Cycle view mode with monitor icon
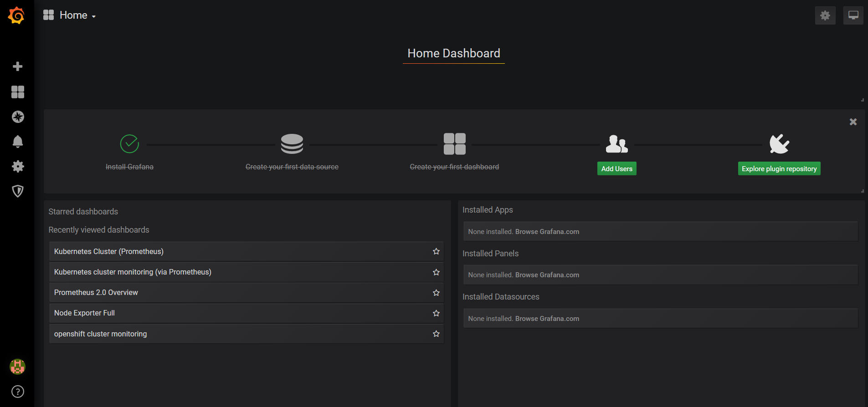868x407 pixels. [853, 15]
